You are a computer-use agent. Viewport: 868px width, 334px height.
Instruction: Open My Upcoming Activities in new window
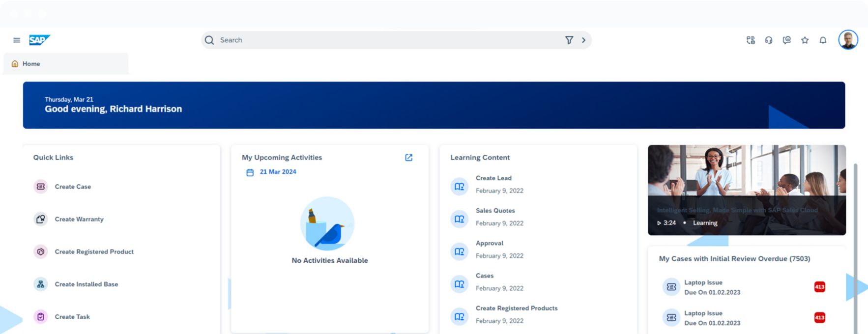coord(408,158)
